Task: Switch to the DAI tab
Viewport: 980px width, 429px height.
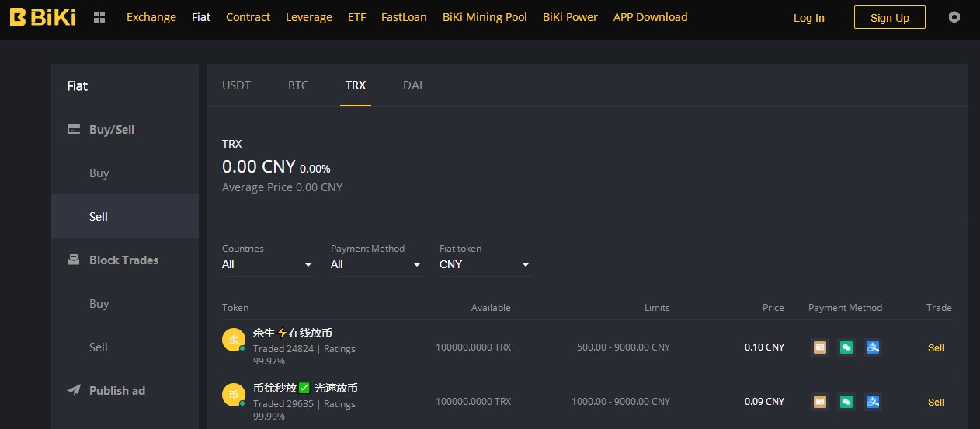Action: click(412, 85)
